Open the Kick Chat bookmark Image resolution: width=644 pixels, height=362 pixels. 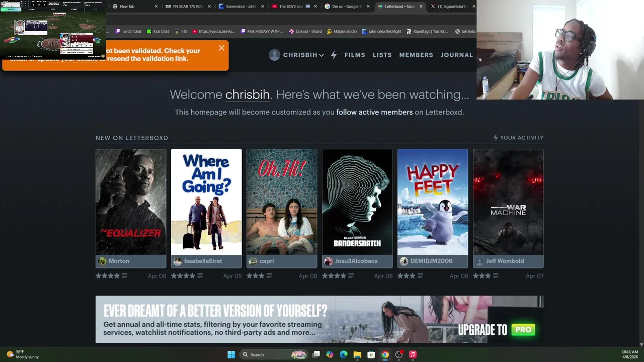[157, 31]
